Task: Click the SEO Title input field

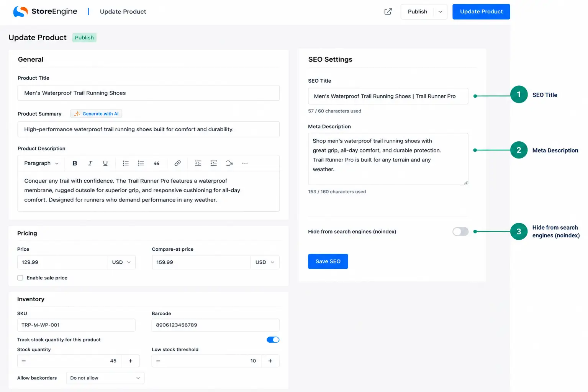Action: pos(388,96)
